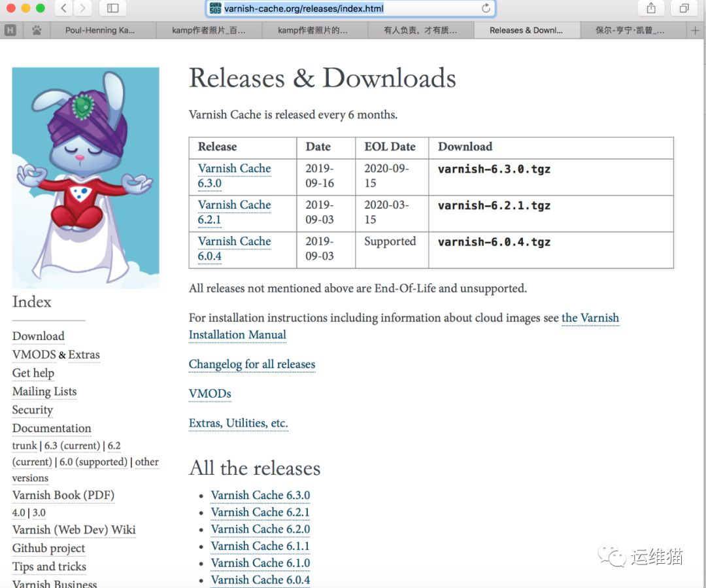The image size is (706, 588).
Task: Open Tips and tricks sidebar link
Action: click(49, 567)
